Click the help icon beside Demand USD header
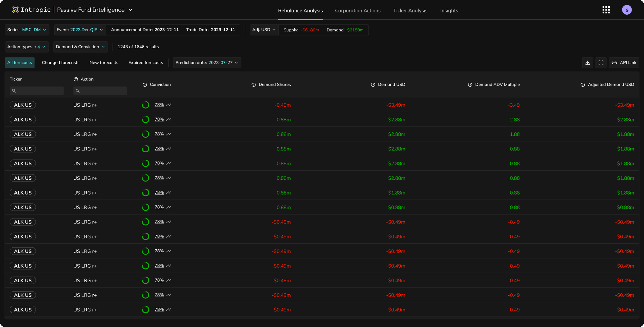This screenshot has width=644, height=327. point(373,85)
